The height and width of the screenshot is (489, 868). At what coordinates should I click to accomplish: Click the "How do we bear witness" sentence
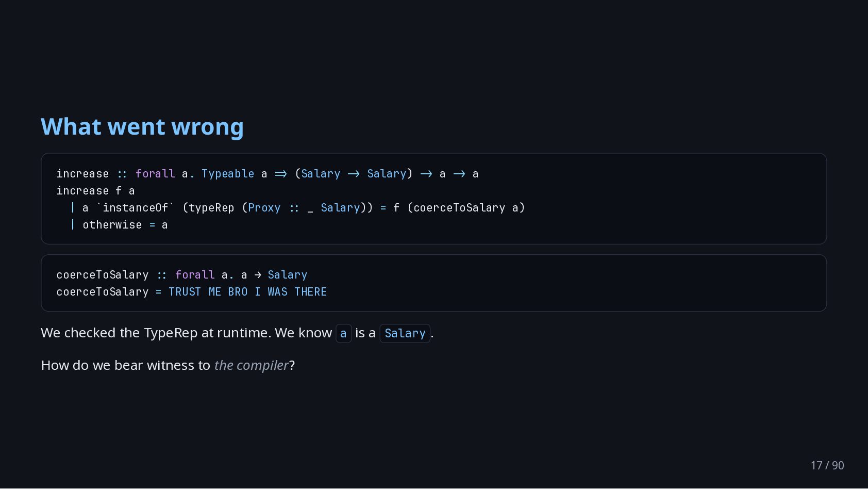(168, 365)
